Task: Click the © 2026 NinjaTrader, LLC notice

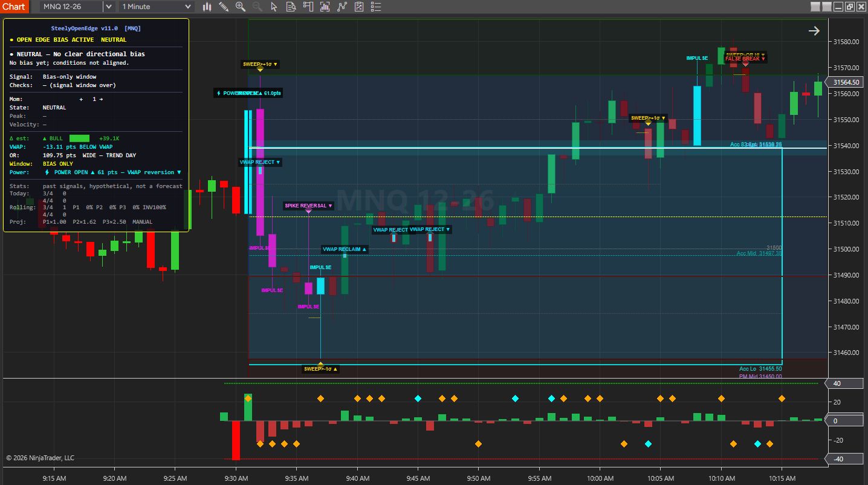Action: (40, 458)
